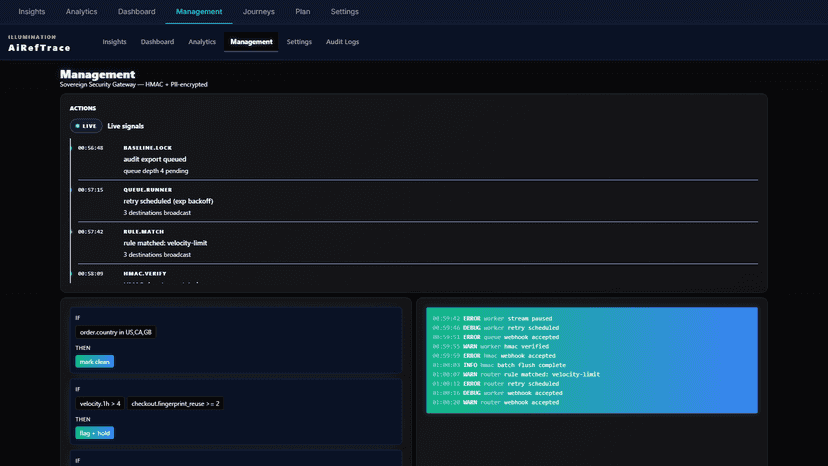
Task: Open the Insights sub-navigation item
Action: [x=114, y=42]
